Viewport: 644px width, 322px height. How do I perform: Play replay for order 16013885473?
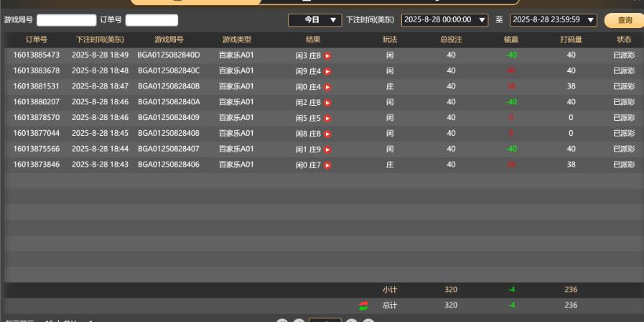(x=327, y=55)
